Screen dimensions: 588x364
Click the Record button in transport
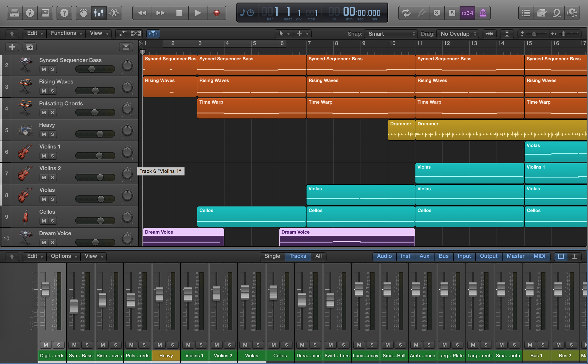[216, 13]
